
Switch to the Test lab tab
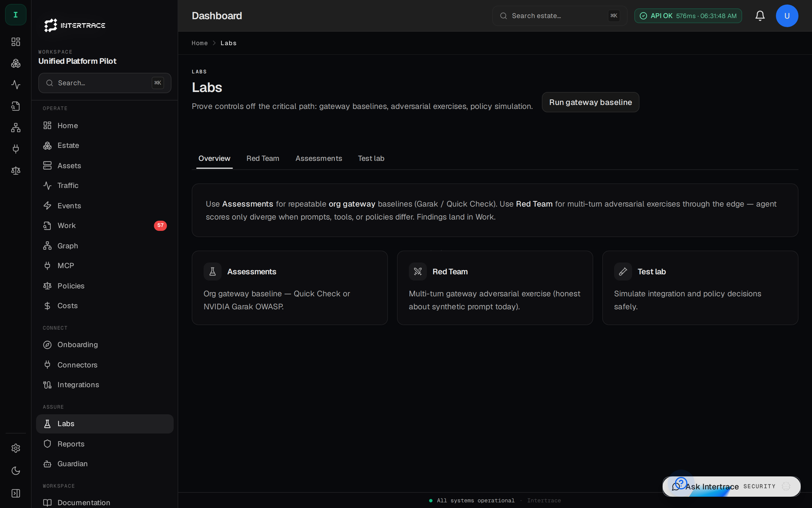click(x=371, y=159)
